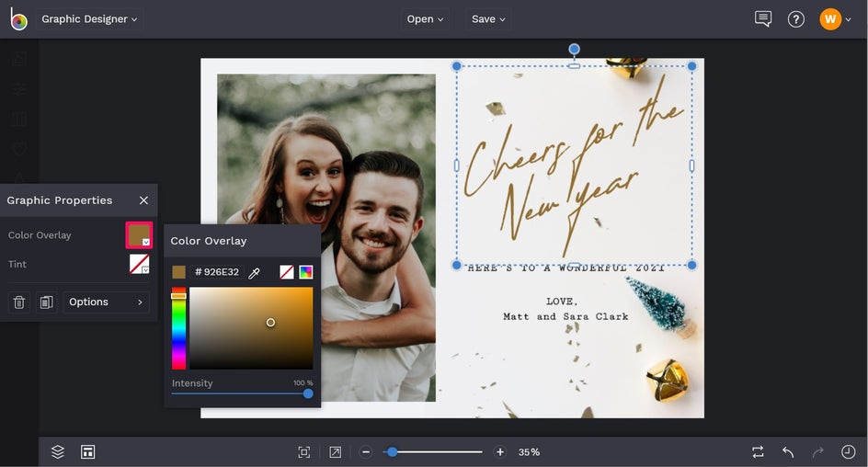Click the 35% zoom value
This screenshot has height=467, width=868.
click(529, 452)
